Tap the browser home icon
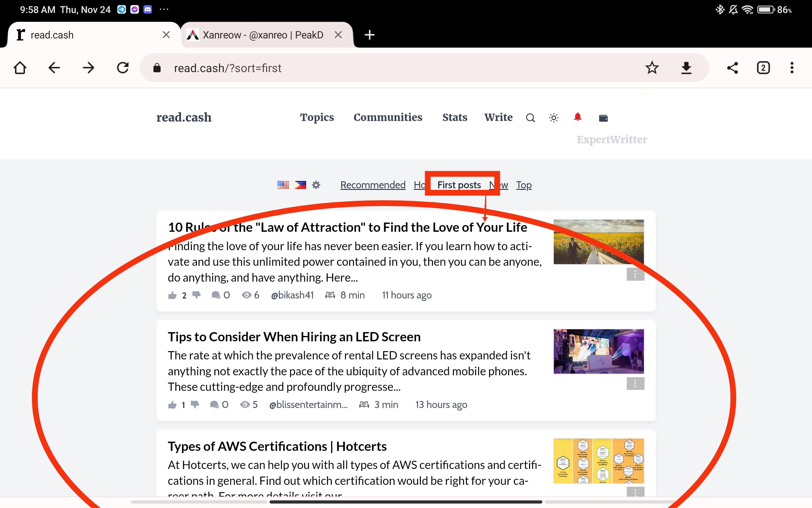The image size is (812, 508). 20,68
